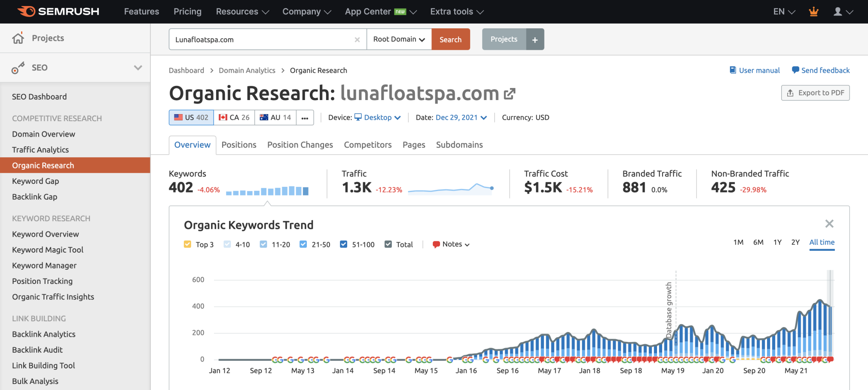Switch to the Position Changes tab
Image resolution: width=868 pixels, height=390 pixels.
300,145
